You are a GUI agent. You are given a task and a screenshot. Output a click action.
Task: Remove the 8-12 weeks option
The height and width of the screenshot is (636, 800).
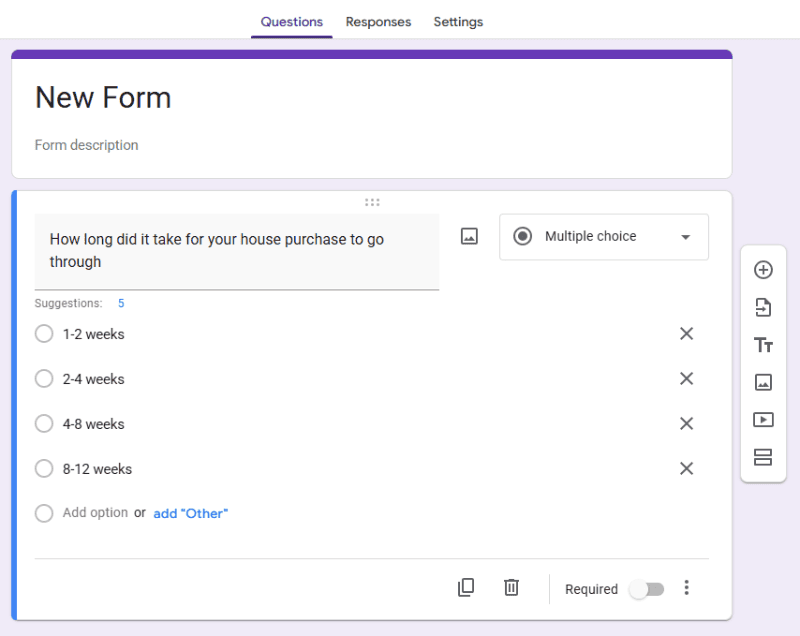click(687, 468)
